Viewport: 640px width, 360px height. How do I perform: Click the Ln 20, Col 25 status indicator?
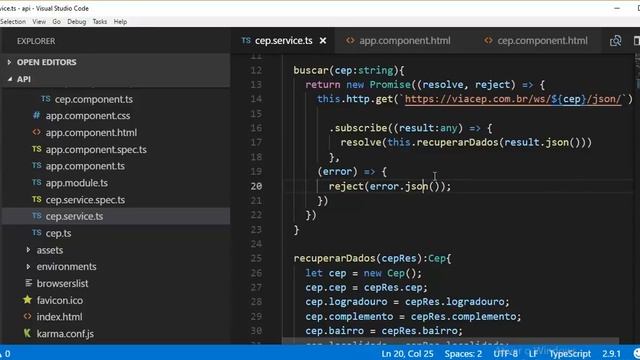(407, 353)
